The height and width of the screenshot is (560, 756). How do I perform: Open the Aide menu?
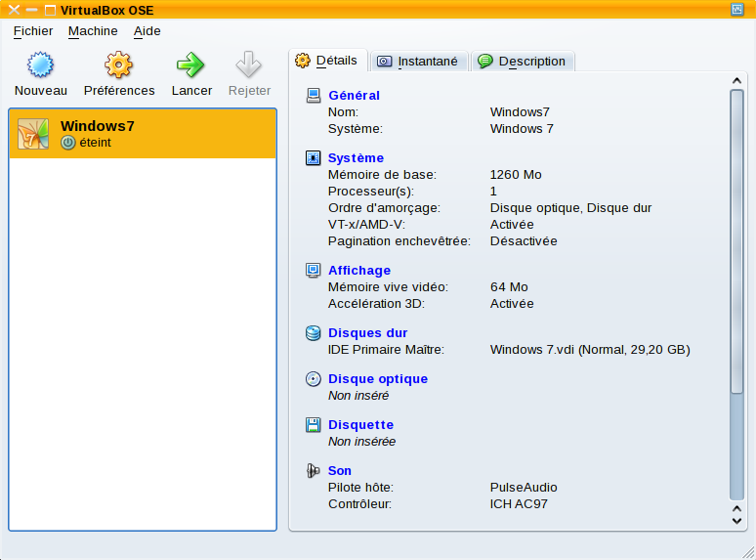(x=147, y=31)
